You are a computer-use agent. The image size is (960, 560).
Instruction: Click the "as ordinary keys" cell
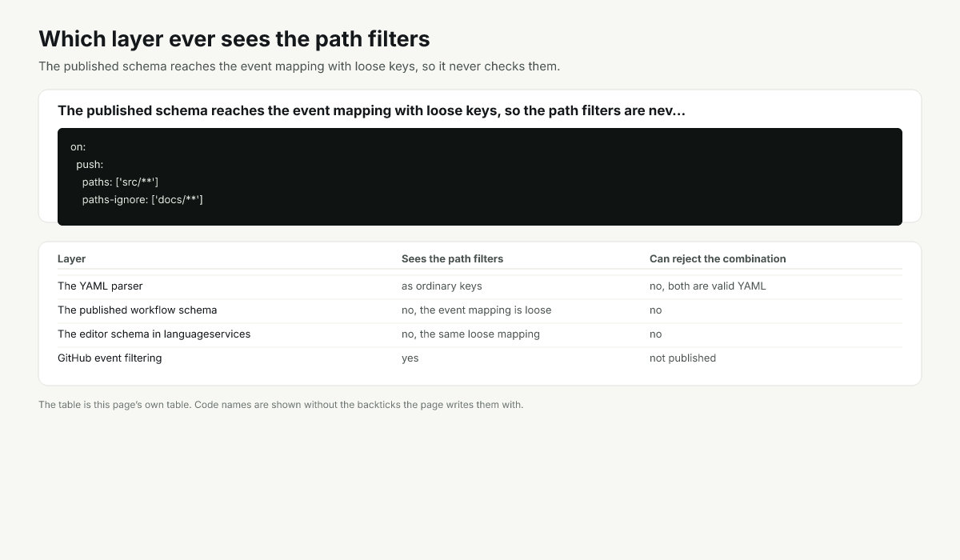tap(442, 286)
